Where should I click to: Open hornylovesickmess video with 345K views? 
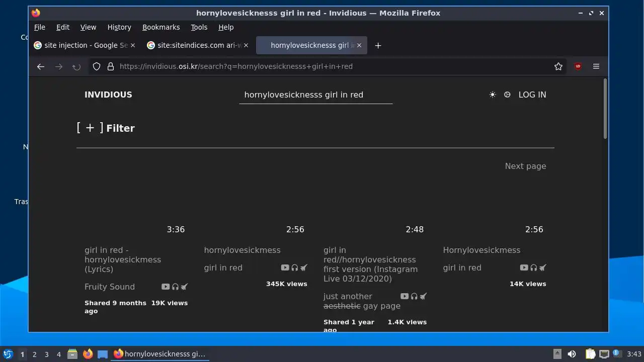click(x=242, y=250)
